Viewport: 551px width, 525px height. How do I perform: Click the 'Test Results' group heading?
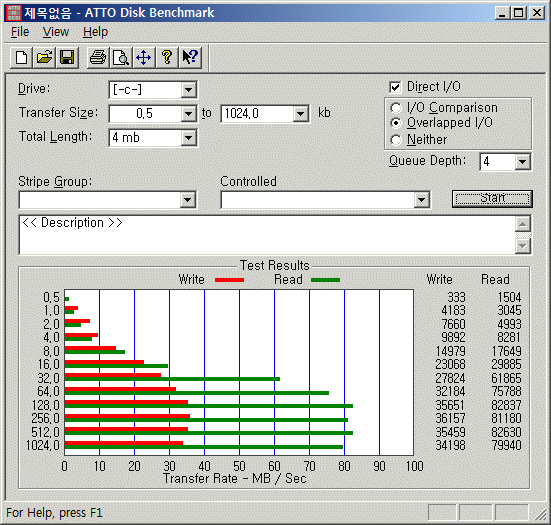click(274, 265)
